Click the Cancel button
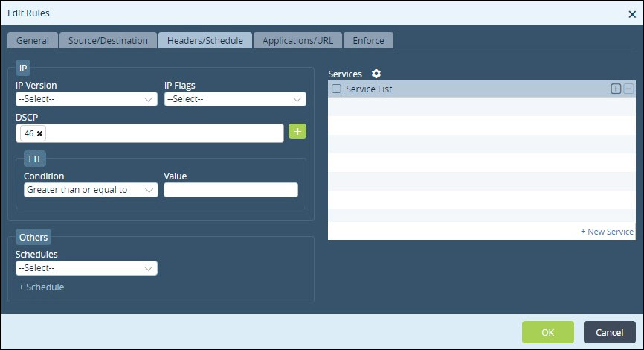Screen dimensions: 644x350 (610, 332)
